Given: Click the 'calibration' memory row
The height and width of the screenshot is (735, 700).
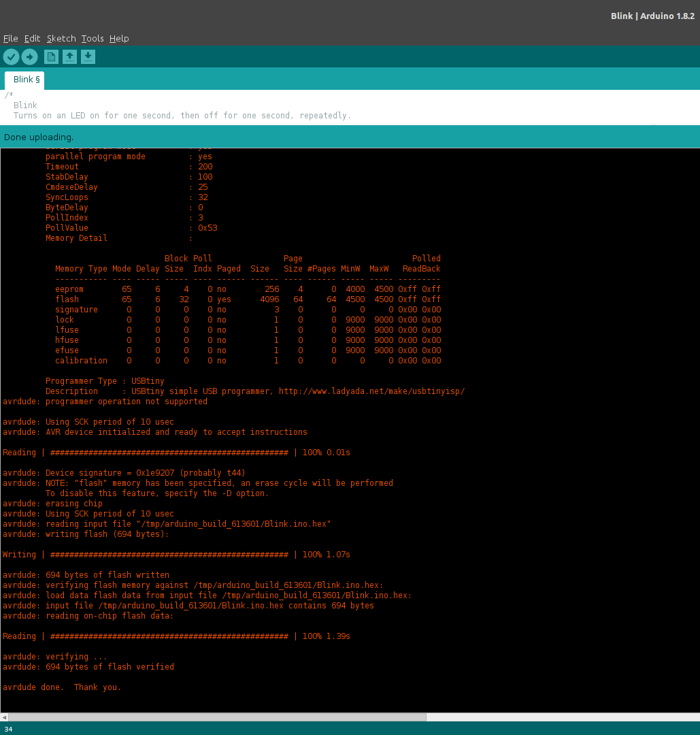Looking at the screenshot, I should (248, 361).
